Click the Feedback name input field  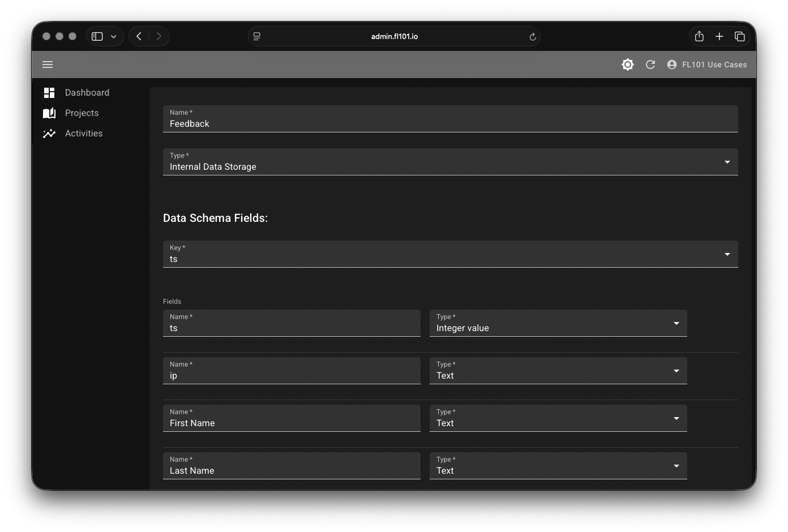(450, 124)
